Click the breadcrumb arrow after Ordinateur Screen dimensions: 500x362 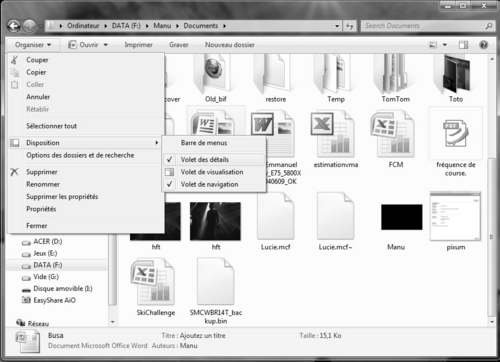105,26
